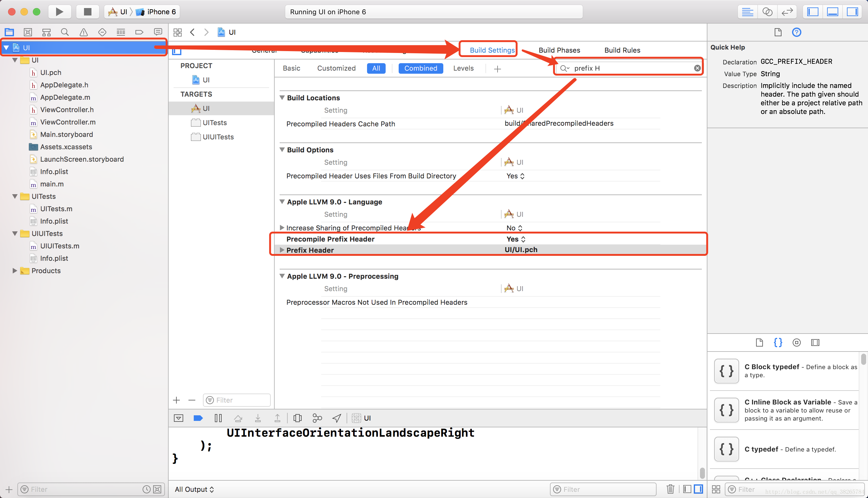The height and width of the screenshot is (498, 868).
Task: Collapse Apple LLVM 9.0 - Preprocessing section
Action: [282, 276]
